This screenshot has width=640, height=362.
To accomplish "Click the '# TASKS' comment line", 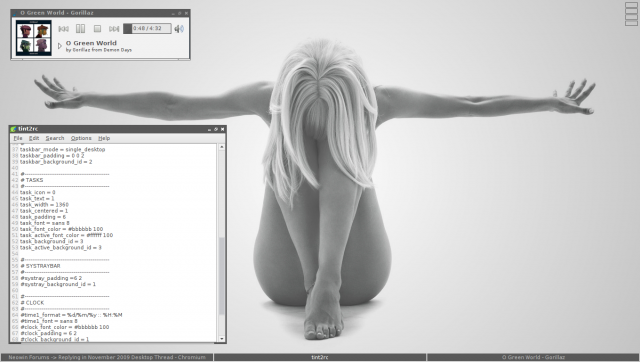I will click(31, 180).
